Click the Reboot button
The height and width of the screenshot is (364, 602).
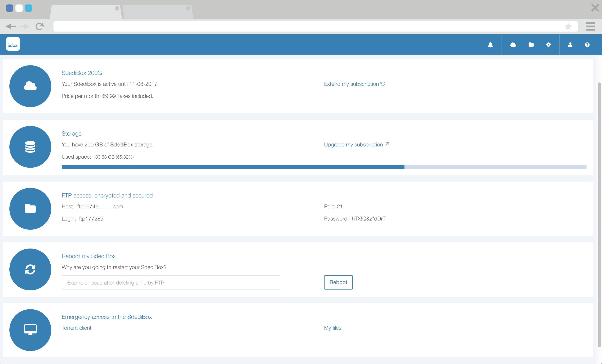[x=338, y=282]
